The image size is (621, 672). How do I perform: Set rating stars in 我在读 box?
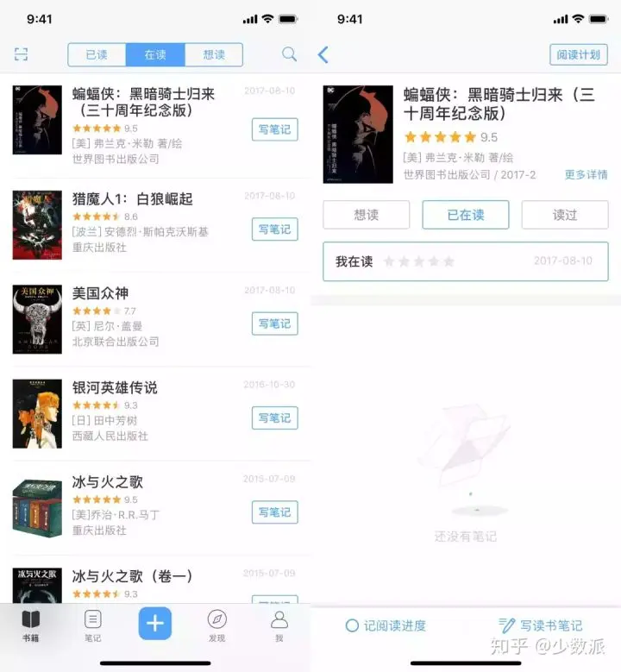(419, 261)
